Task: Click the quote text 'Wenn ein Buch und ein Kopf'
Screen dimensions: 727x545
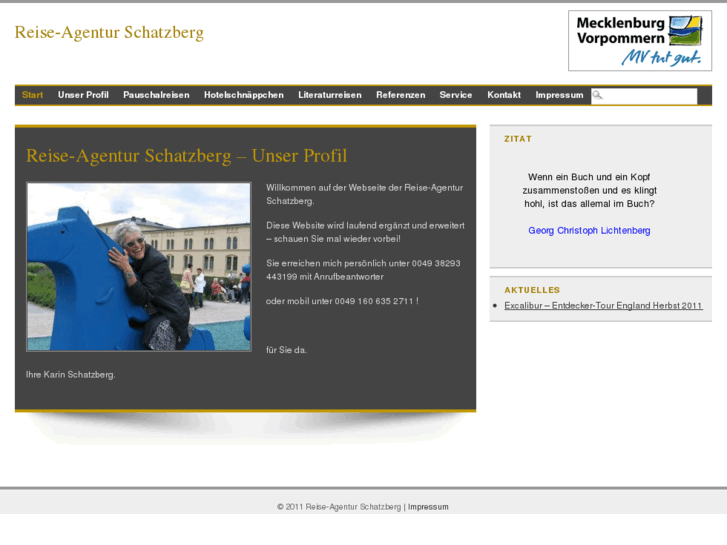Action: tap(589, 177)
